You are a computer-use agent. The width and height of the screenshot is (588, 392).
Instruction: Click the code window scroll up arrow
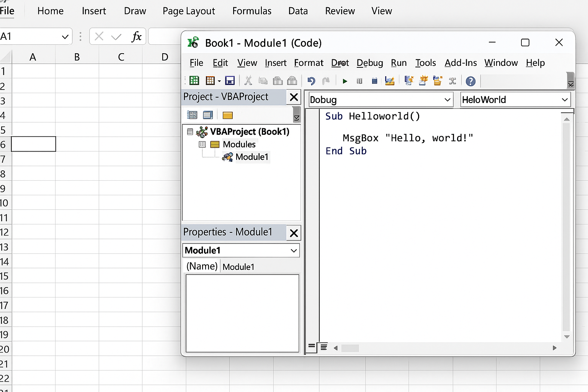567,119
